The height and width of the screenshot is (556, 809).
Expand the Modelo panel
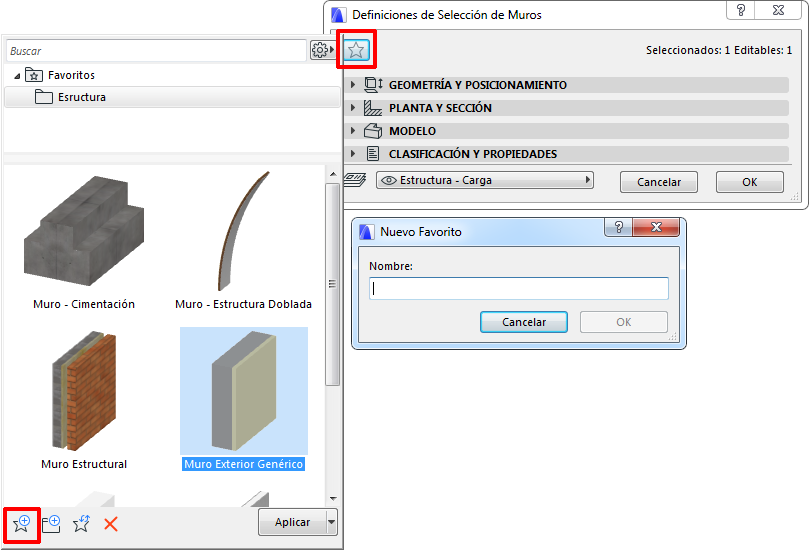353,130
